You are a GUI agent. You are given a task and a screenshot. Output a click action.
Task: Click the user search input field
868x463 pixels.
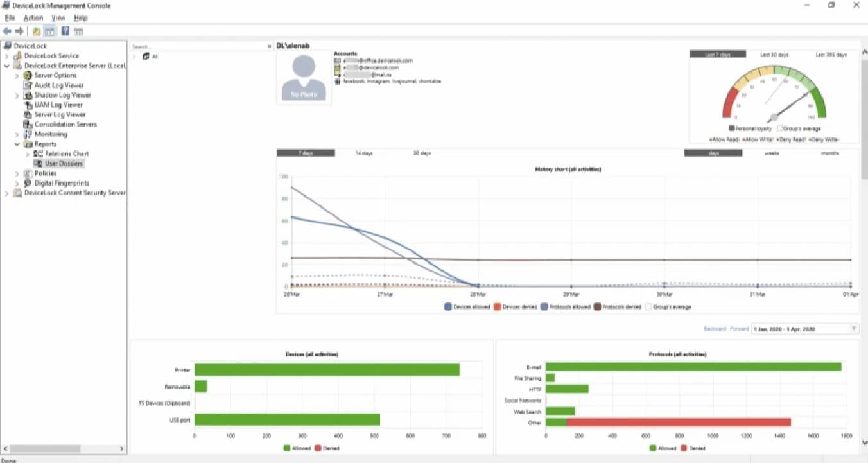click(x=198, y=47)
